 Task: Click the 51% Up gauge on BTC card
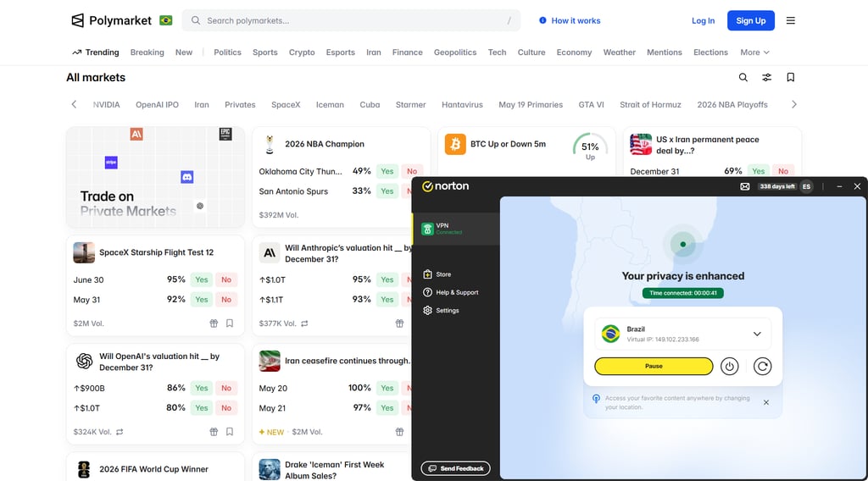pyautogui.click(x=590, y=147)
